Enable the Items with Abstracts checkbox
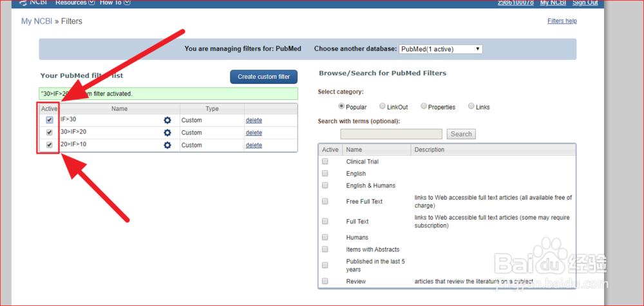 [325, 249]
